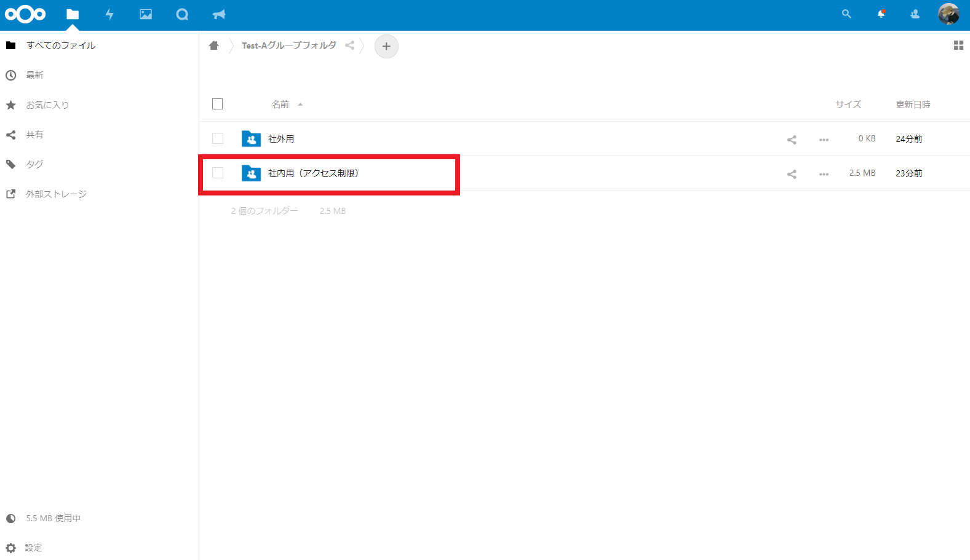The image size is (970, 560).
Task: Share the 社内用（アクセス制限）folder
Action: click(x=792, y=174)
